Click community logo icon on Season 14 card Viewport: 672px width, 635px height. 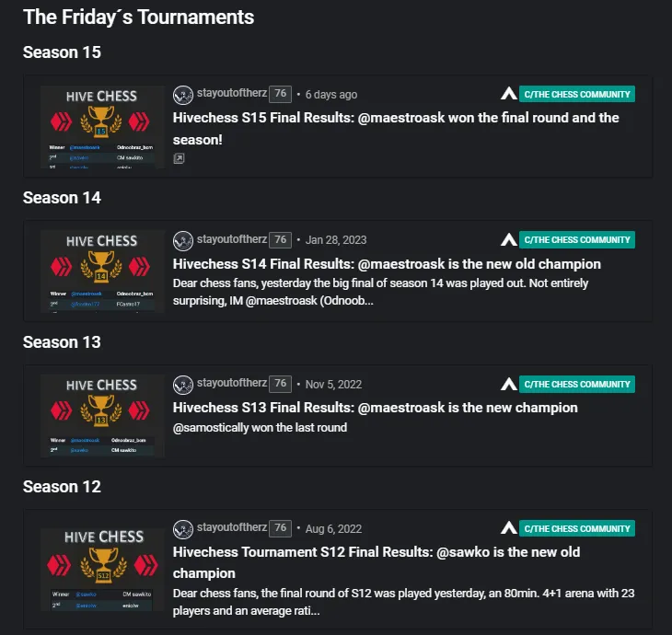pos(508,240)
